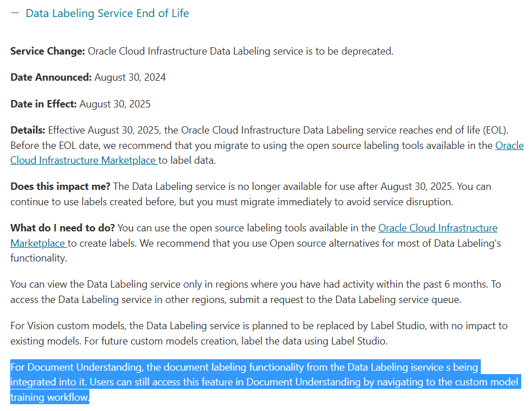Click the date beside 'Date in Effect:'
The image size is (532, 411).
(116, 104)
